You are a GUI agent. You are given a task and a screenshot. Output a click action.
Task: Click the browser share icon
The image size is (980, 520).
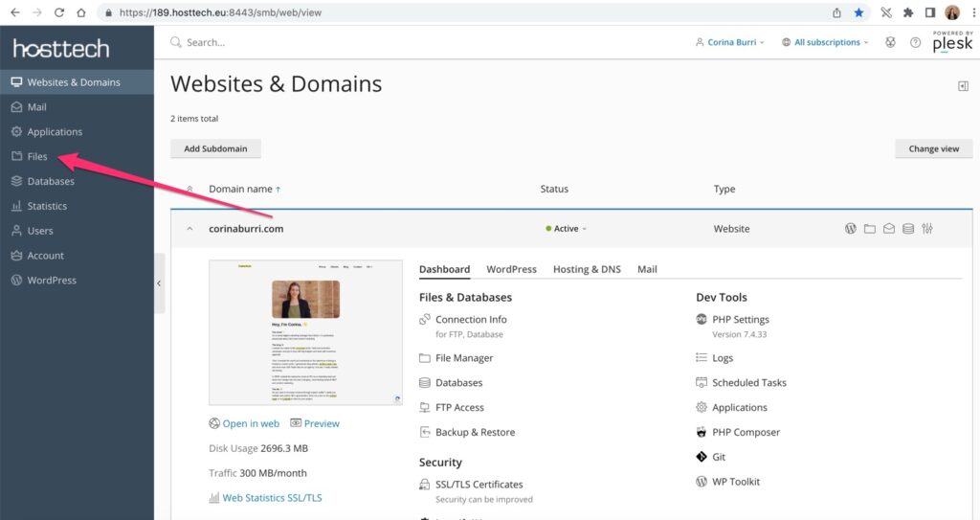pyautogui.click(x=836, y=12)
